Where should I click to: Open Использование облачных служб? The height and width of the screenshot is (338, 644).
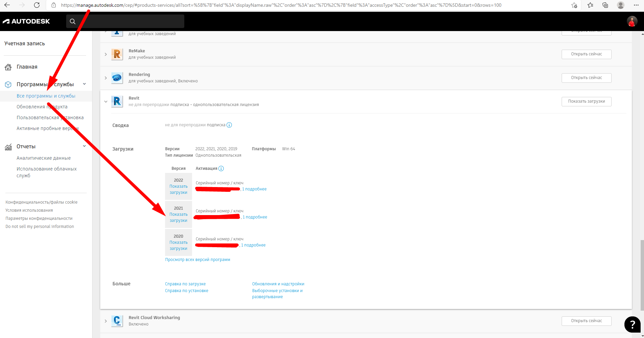pyautogui.click(x=47, y=172)
